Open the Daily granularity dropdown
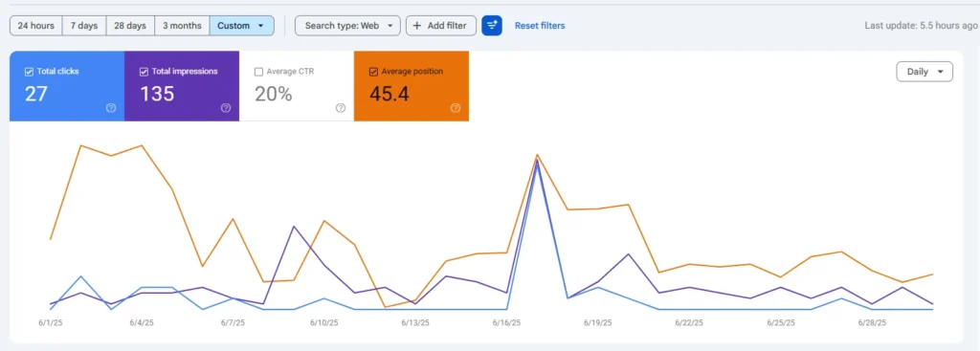Viewport: 980px width, 351px height. (924, 71)
